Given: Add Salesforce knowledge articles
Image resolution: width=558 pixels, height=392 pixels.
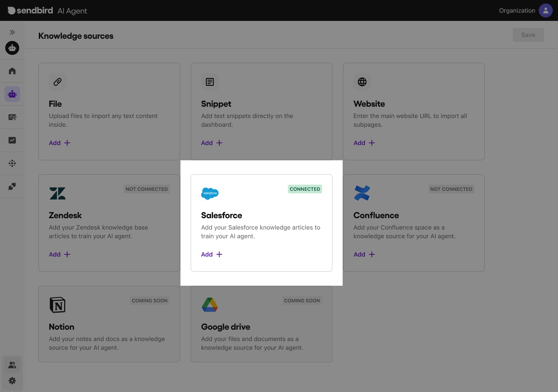Looking at the screenshot, I should 211,254.
